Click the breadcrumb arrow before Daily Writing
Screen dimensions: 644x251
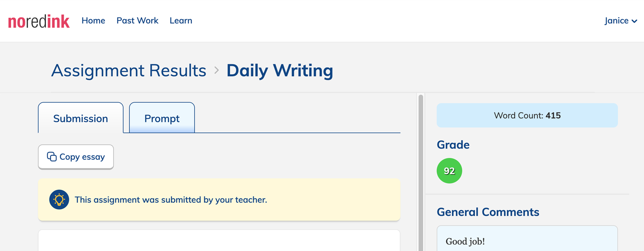click(217, 70)
